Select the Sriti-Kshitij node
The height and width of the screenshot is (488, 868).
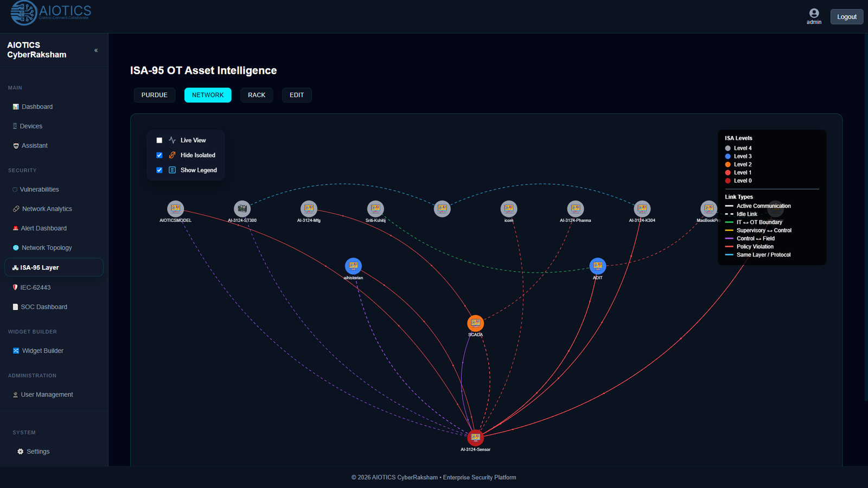coord(375,209)
